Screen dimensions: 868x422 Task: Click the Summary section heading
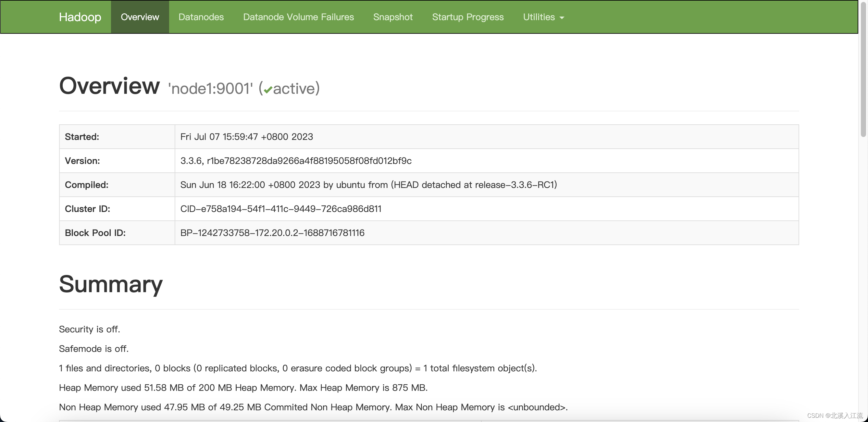click(x=110, y=284)
